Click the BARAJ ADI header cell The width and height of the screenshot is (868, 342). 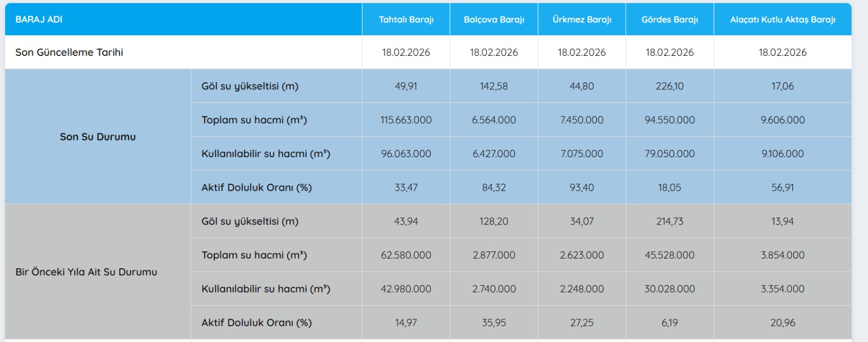[x=39, y=20]
